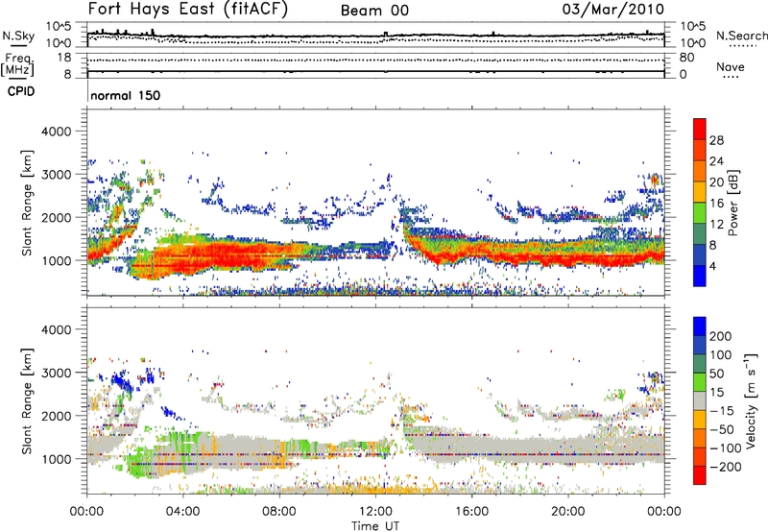Click the "-100" label on the velocity colorbar
768x532 pixels.
725,448
